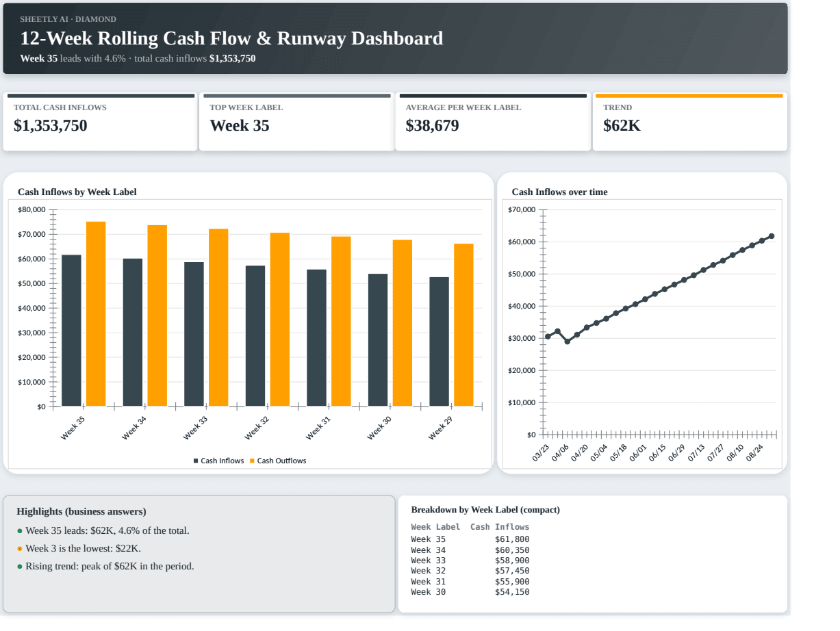Image resolution: width=840 pixels, height=631 pixels.
Task: Click the 'Cash Inflows over time' chart title
Action: [559, 192]
